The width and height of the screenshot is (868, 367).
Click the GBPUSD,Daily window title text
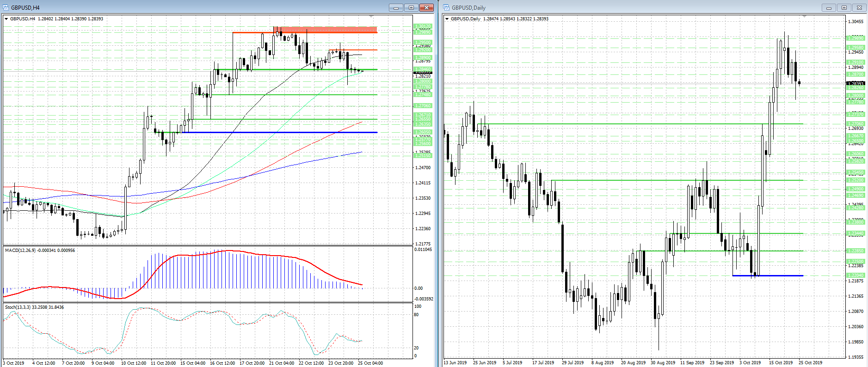tap(468, 7)
